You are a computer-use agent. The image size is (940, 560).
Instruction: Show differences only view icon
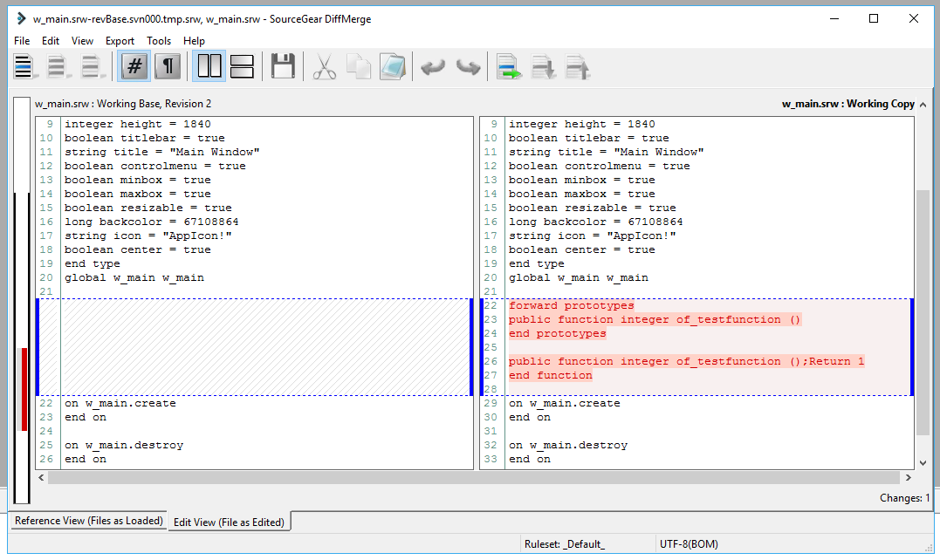[57, 66]
